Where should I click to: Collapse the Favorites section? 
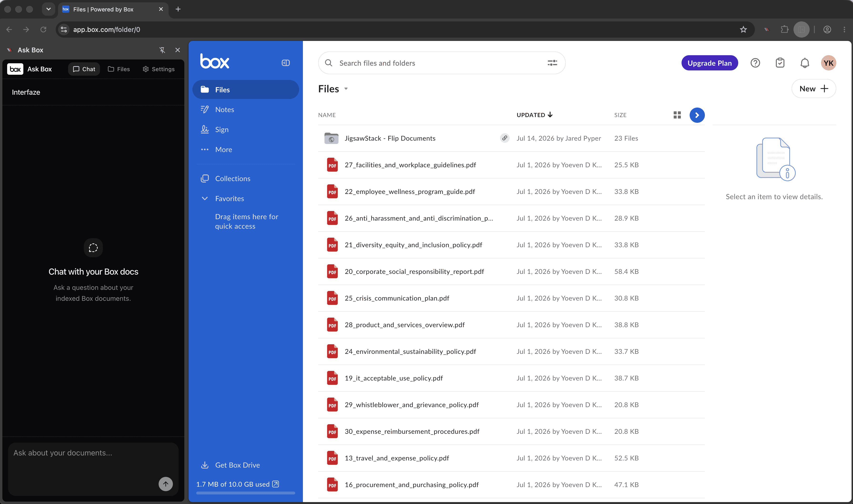pos(205,198)
